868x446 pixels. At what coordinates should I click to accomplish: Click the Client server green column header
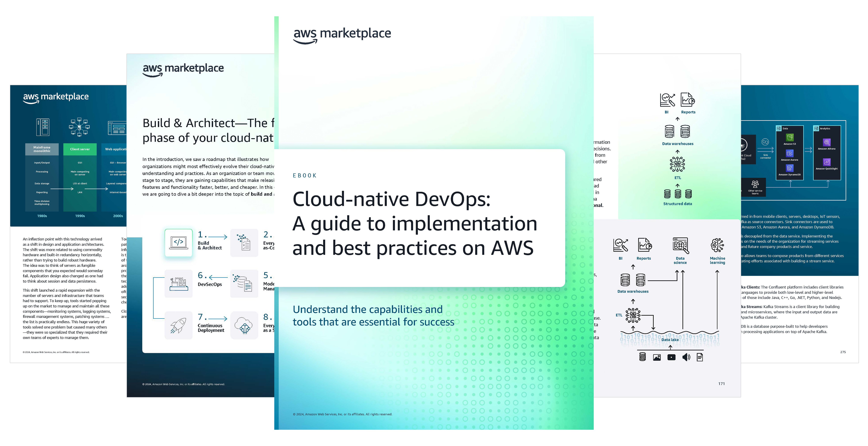coord(80,149)
